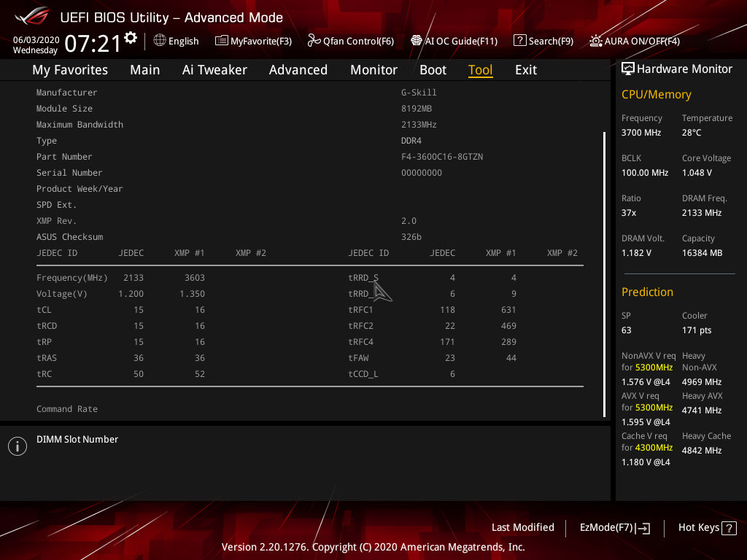Screen dimensions: 747x560
Task: Open the DIMM Slot Number selector
Action: (77, 439)
